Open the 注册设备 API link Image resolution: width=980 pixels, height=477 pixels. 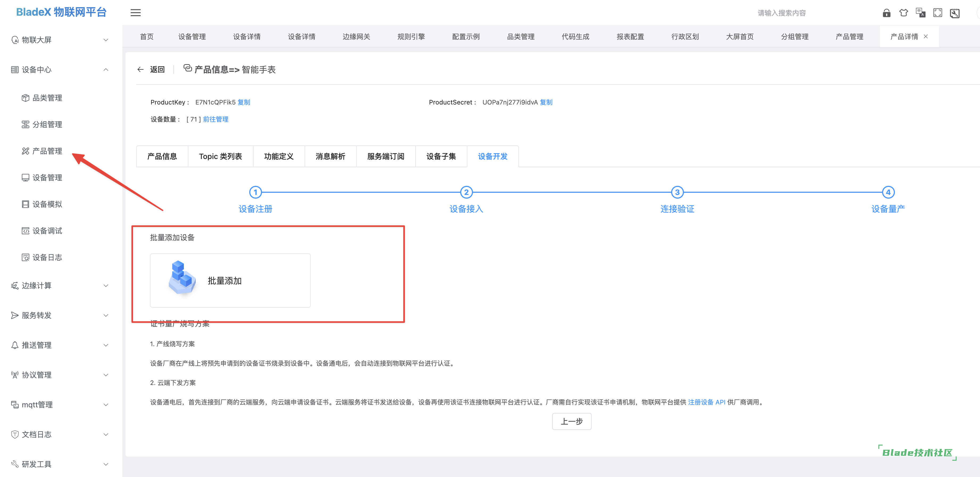[x=707, y=402]
